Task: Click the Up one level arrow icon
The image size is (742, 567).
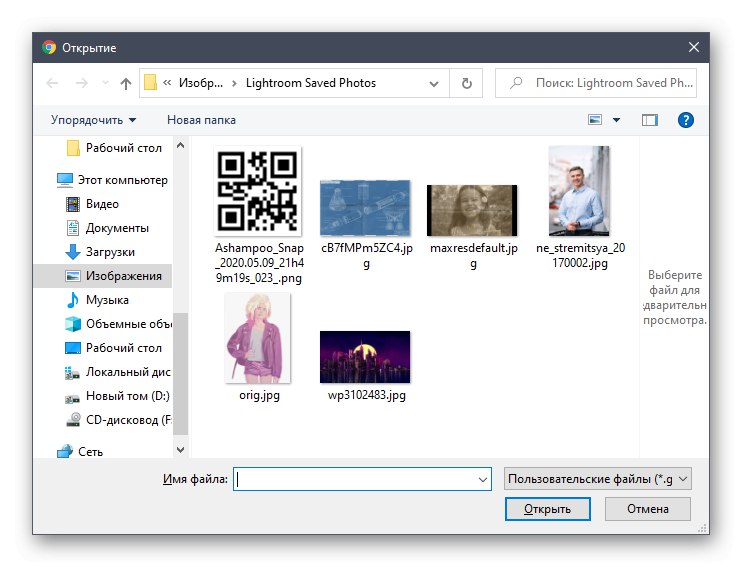Action: (125, 84)
